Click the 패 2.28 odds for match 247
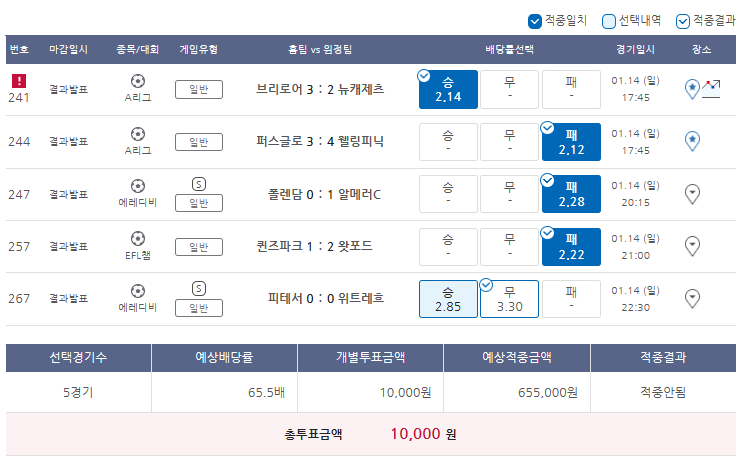This screenshot has width=748, height=467. click(x=571, y=194)
